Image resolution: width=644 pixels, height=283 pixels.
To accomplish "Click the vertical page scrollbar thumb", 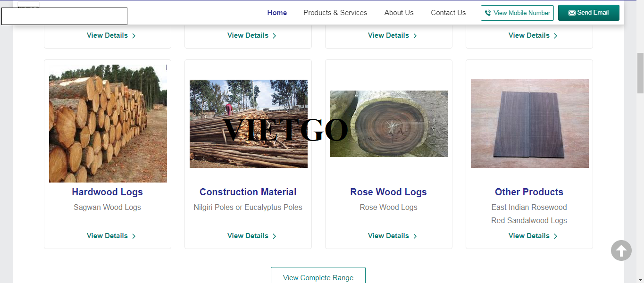I will pyautogui.click(x=640, y=73).
